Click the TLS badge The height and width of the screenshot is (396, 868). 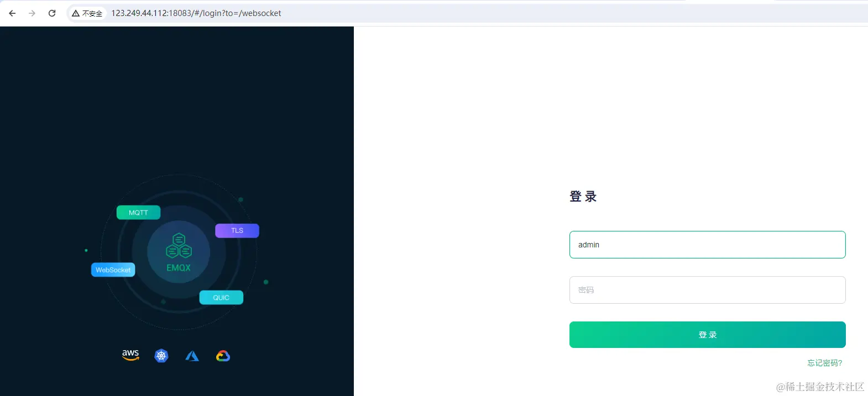pyautogui.click(x=237, y=230)
